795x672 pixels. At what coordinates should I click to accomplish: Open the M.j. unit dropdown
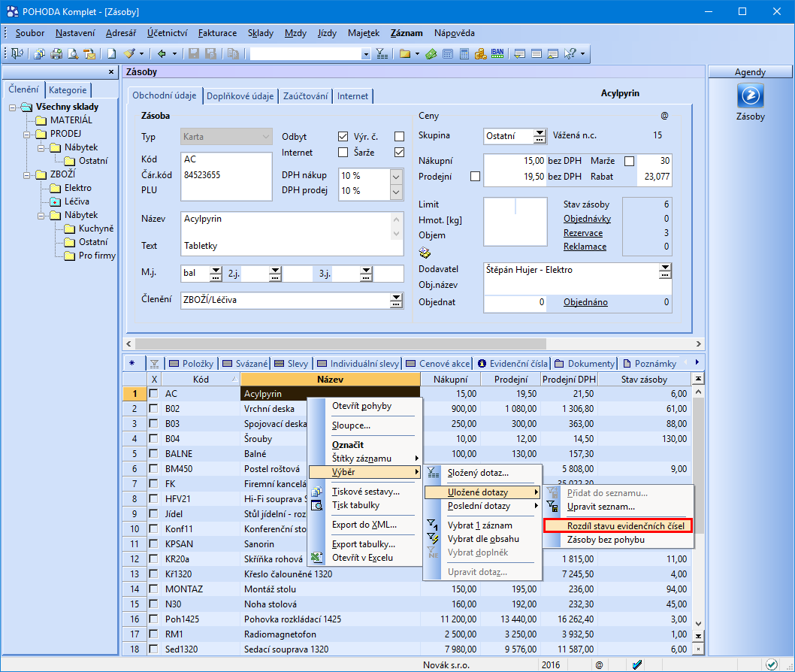(216, 274)
